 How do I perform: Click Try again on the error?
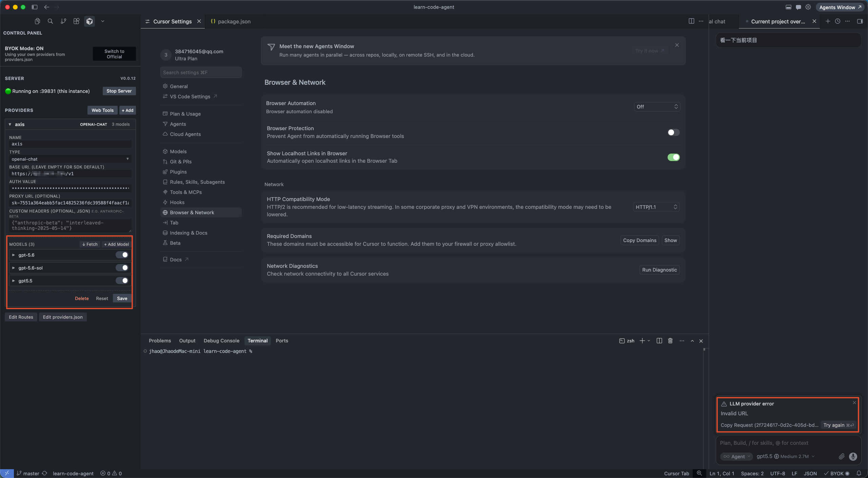[x=839, y=425]
